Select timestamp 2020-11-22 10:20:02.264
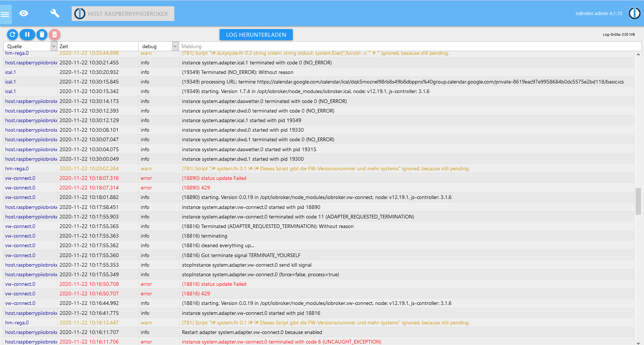This screenshot has width=644, height=345. pyautogui.click(x=89, y=168)
